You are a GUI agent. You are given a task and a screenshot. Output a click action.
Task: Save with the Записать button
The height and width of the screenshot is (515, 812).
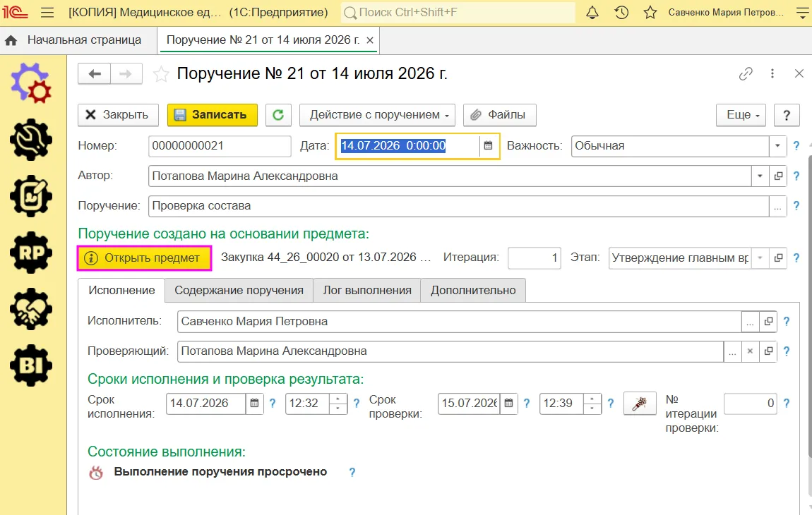pyautogui.click(x=213, y=115)
